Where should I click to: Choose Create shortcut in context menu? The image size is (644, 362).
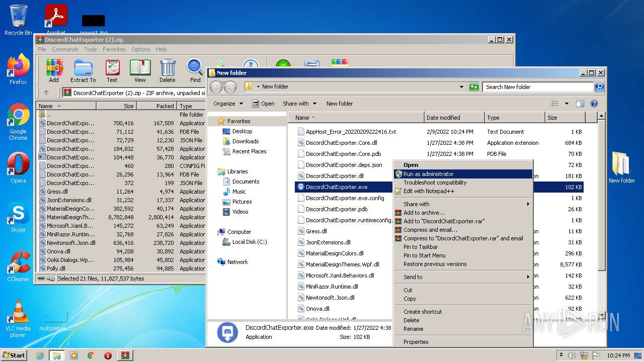tap(463, 312)
